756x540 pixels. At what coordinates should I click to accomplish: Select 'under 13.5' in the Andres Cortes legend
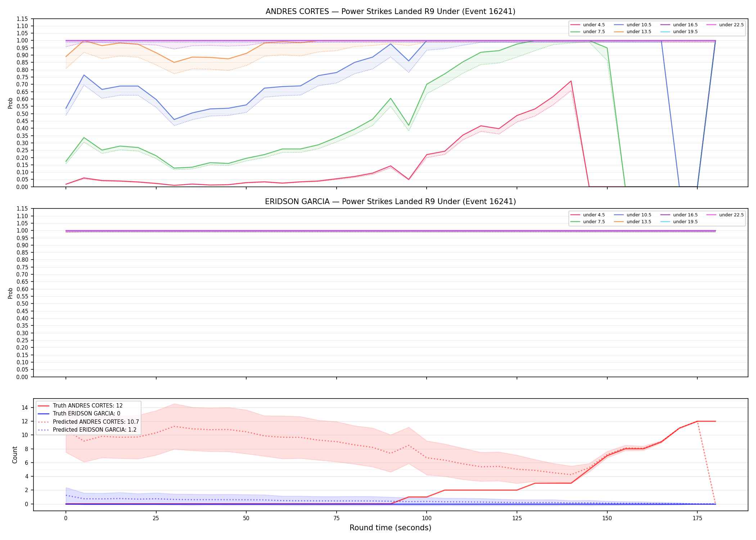[633, 32]
